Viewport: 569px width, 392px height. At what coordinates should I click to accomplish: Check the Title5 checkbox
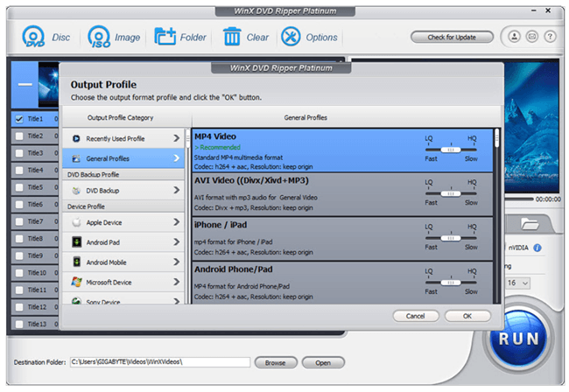(19, 187)
